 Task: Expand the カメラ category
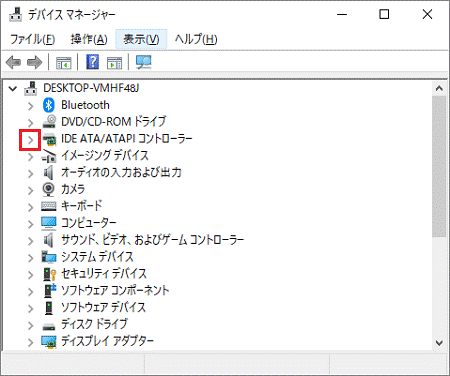[x=31, y=190]
